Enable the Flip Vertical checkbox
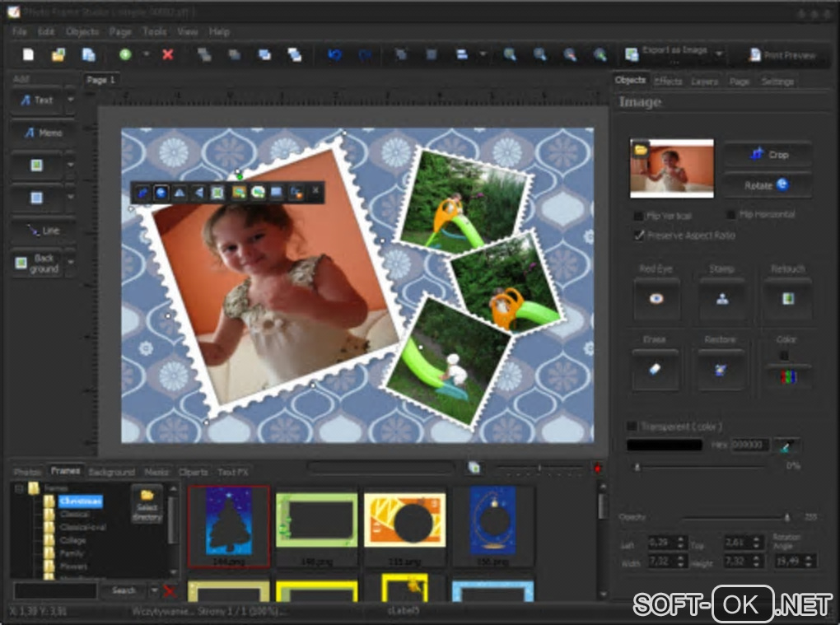Screen dimensions: 840x625 (x=638, y=216)
